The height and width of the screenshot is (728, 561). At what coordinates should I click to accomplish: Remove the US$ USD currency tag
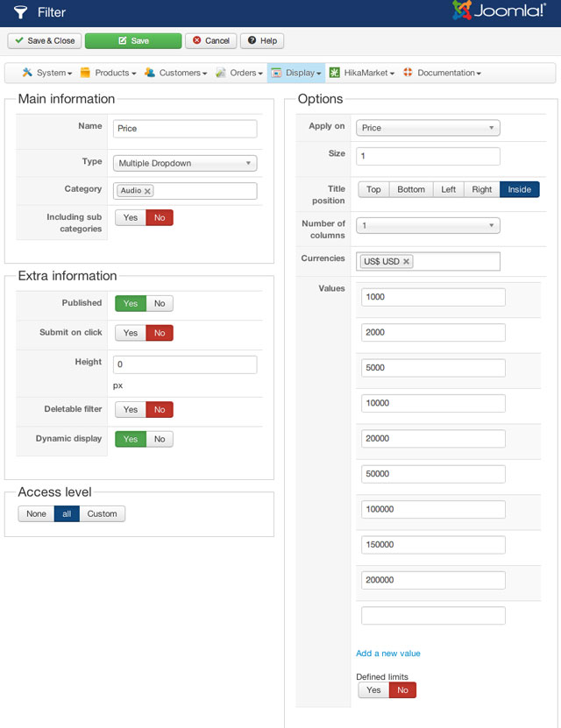coord(406,262)
